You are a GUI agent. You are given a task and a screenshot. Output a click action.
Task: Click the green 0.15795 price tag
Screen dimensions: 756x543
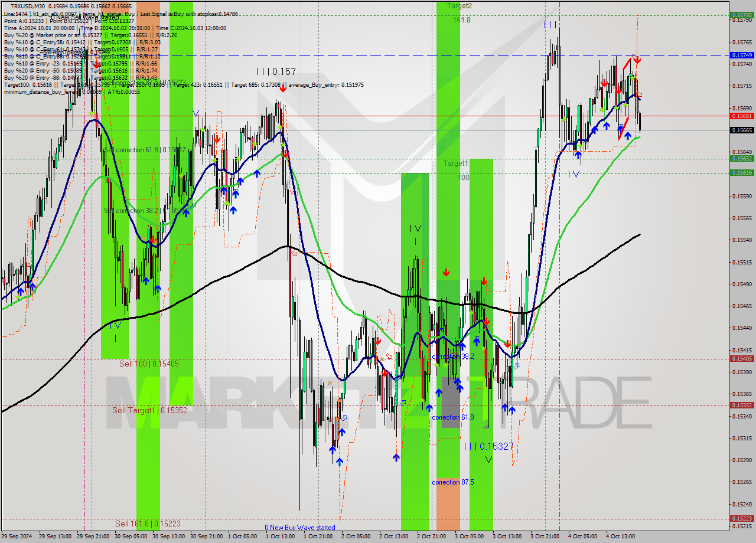point(742,15)
